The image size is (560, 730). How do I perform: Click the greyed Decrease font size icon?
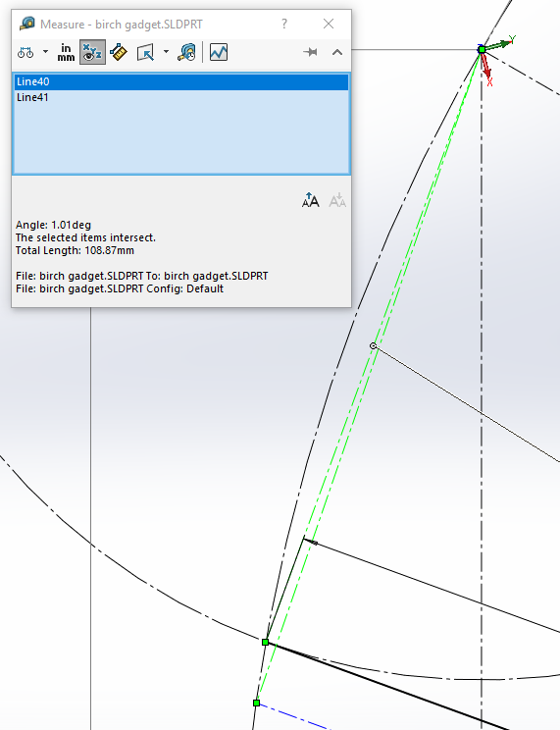(337, 201)
